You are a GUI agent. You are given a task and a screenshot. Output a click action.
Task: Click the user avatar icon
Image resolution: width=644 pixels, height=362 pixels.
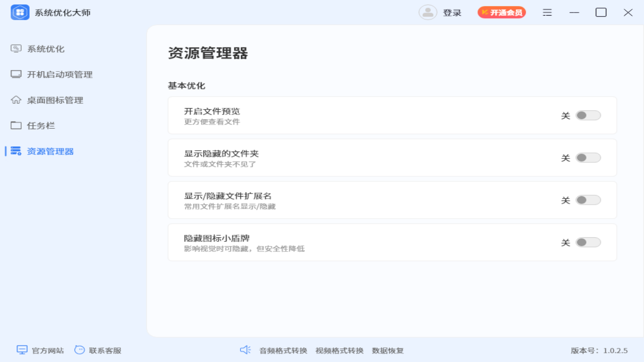tap(428, 12)
